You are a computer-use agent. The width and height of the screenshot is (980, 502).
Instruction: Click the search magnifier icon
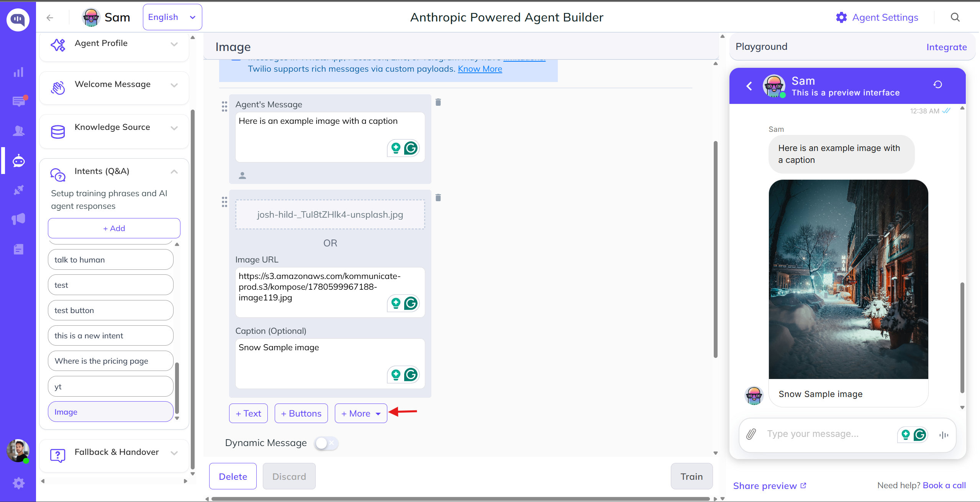pyautogui.click(x=955, y=17)
